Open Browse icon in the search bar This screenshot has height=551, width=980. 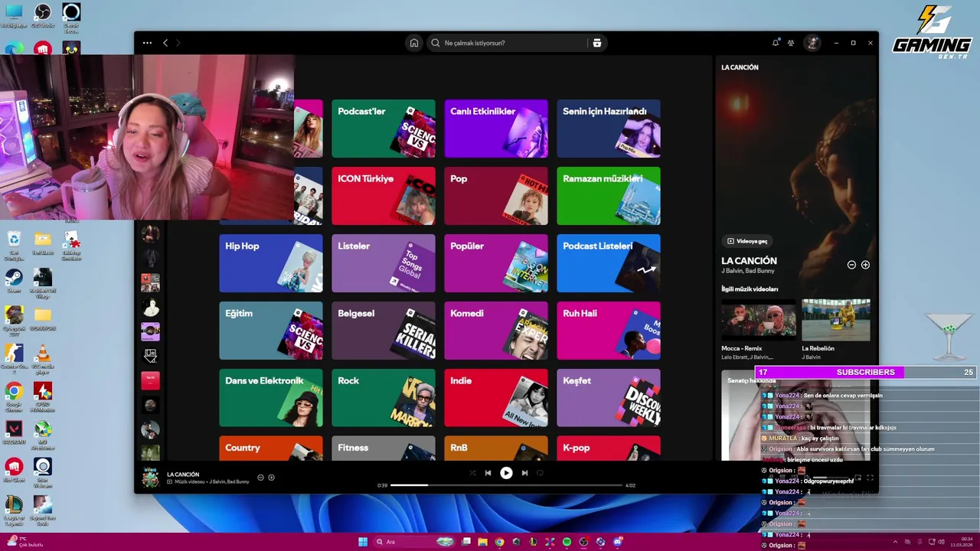597,43
